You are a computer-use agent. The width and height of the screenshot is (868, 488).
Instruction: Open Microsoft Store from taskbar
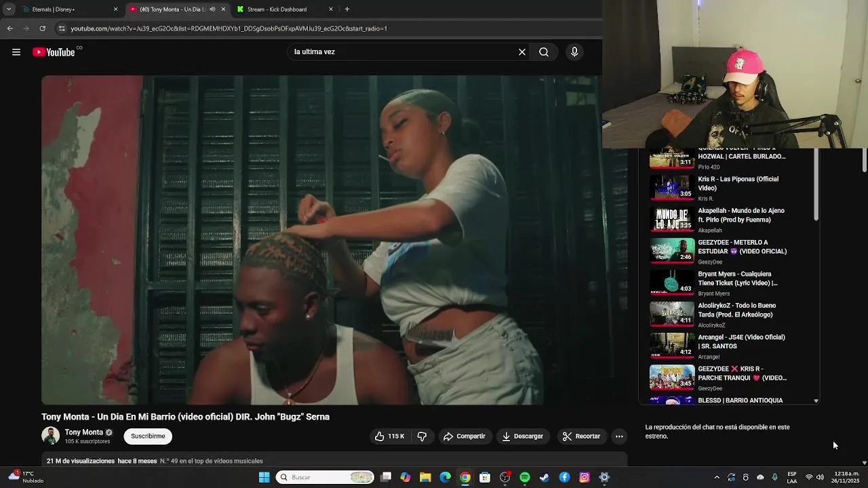(485, 477)
